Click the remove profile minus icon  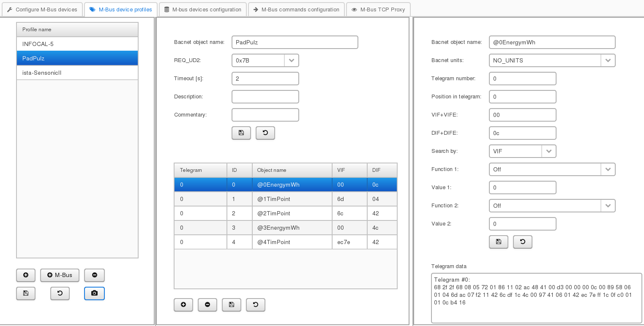pyautogui.click(x=94, y=275)
